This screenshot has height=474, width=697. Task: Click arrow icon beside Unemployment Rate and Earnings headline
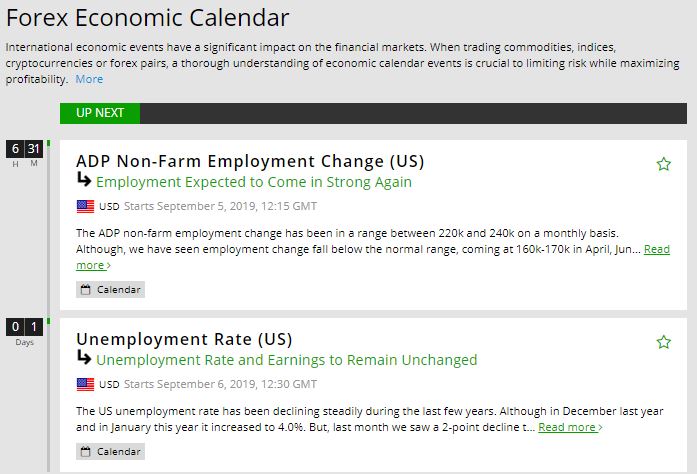pos(84,358)
